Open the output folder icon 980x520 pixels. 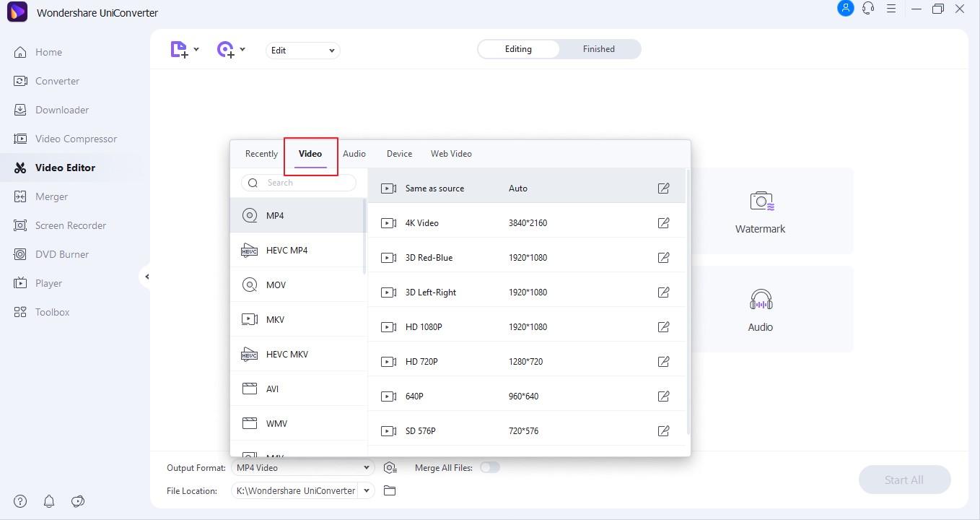point(390,491)
